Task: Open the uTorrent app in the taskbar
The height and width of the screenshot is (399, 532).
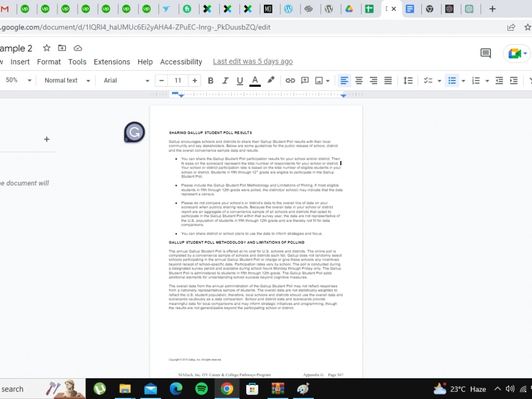Action: pos(99,388)
